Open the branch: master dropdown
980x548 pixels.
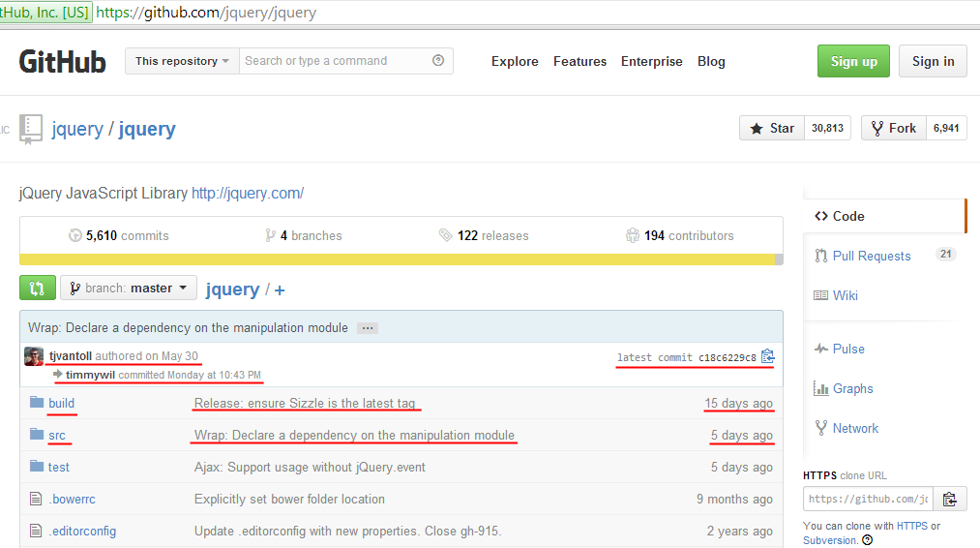tap(128, 288)
